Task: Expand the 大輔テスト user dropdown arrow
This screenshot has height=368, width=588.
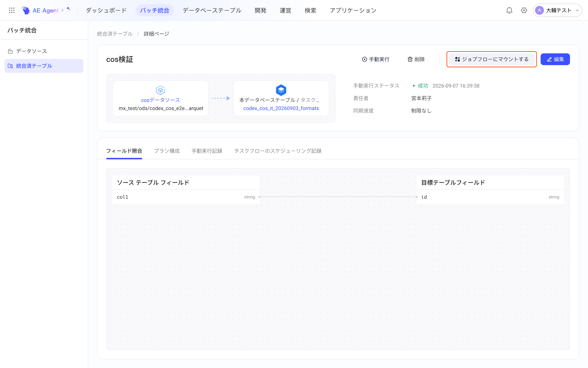Action: pyautogui.click(x=577, y=10)
